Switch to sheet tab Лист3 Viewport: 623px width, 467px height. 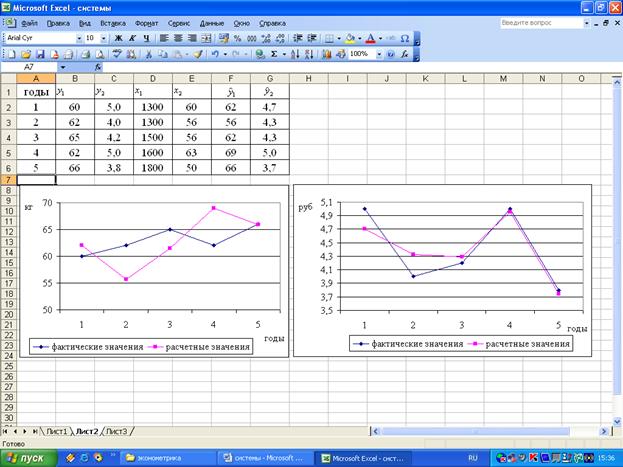pos(117,431)
